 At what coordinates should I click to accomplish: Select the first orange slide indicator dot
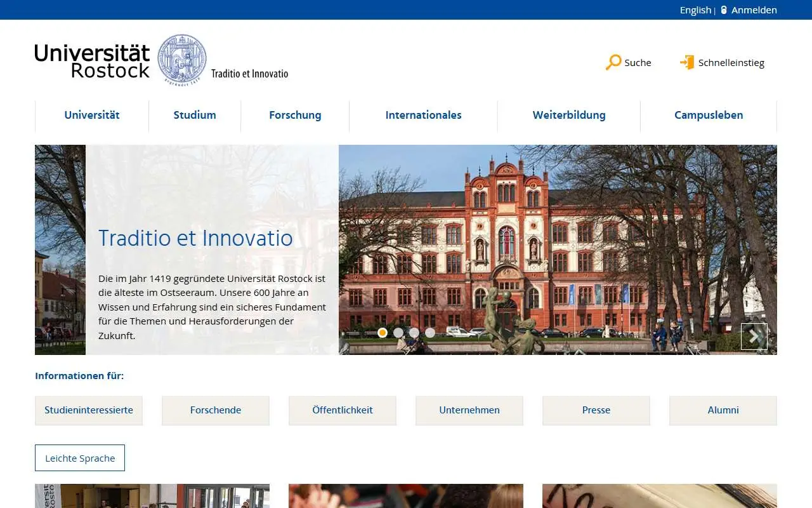pos(383,333)
